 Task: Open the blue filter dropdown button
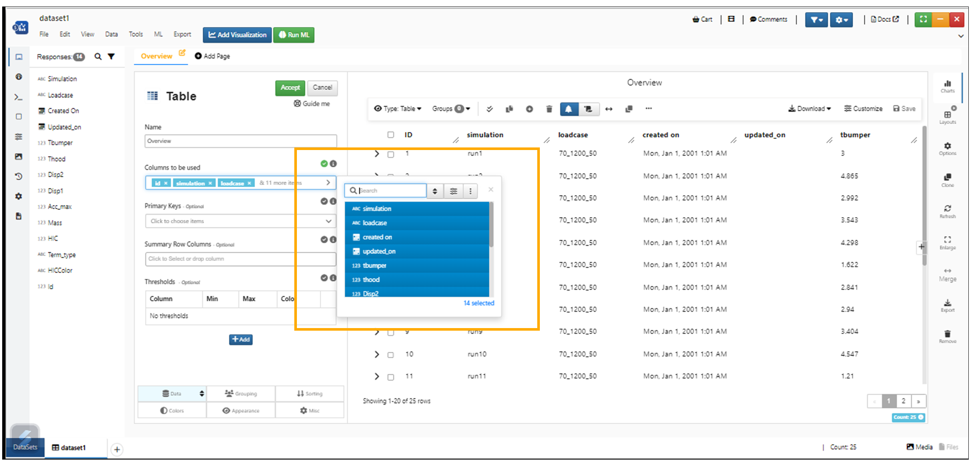(816, 20)
